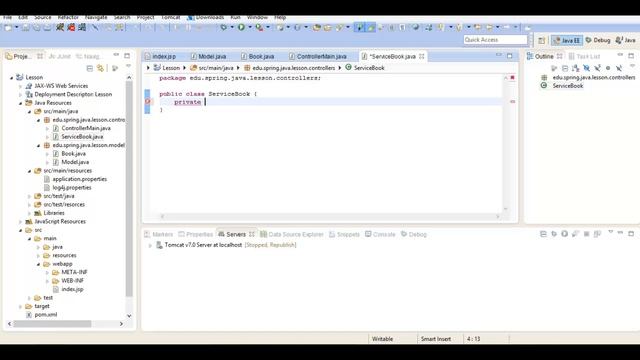
Task: Start Tomcat using the toolbar icon
Action: pos(60,27)
